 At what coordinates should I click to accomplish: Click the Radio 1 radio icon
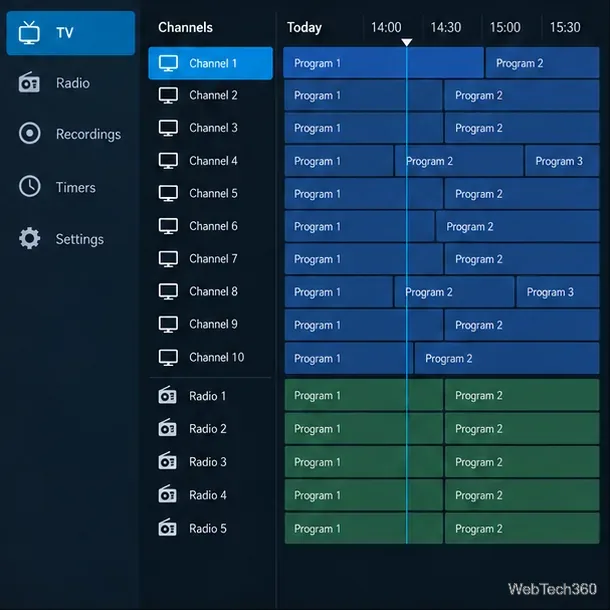(167, 395)
